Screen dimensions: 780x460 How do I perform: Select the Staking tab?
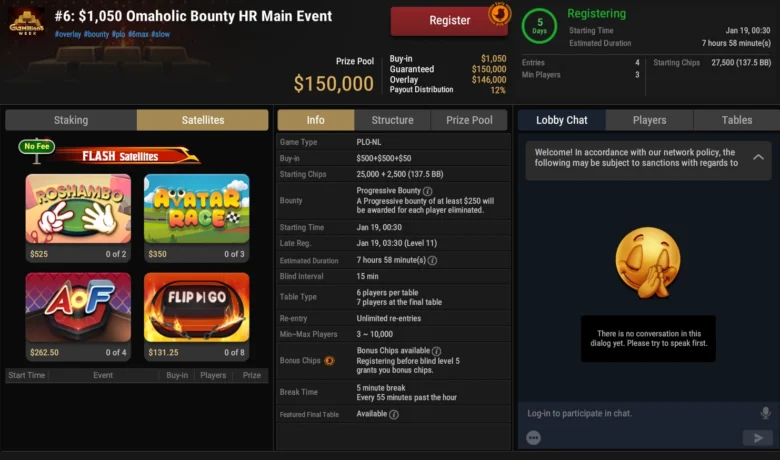[x=71, y=120]
